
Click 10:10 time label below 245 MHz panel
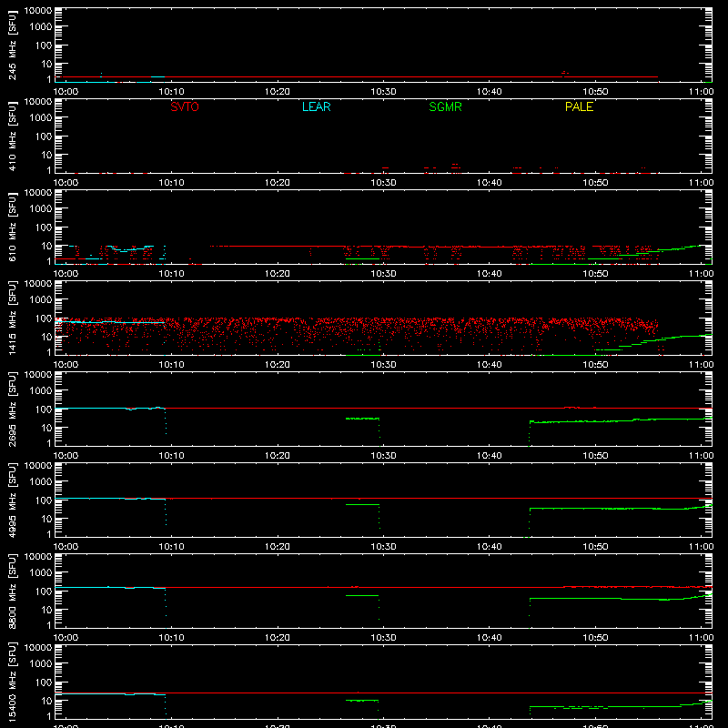172,92
